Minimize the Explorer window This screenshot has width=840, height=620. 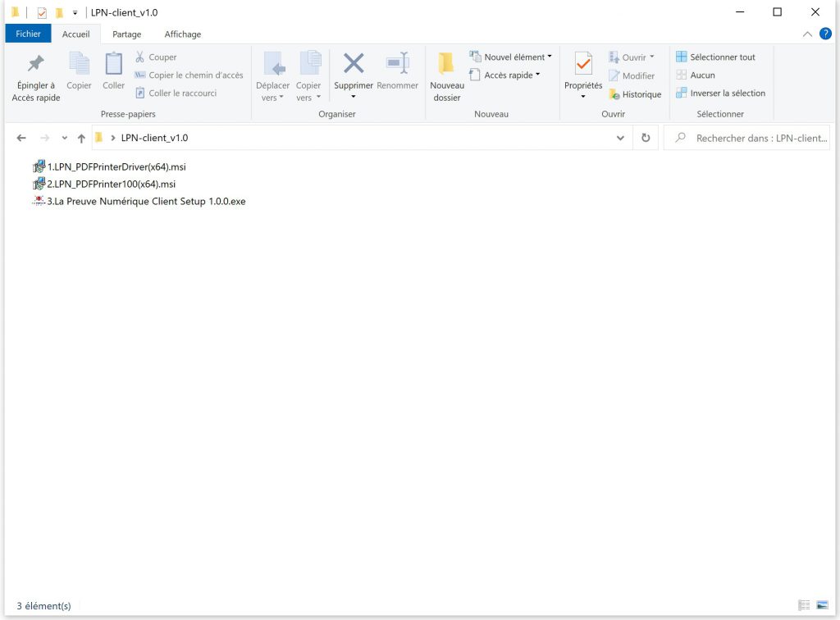pos(740,11)
